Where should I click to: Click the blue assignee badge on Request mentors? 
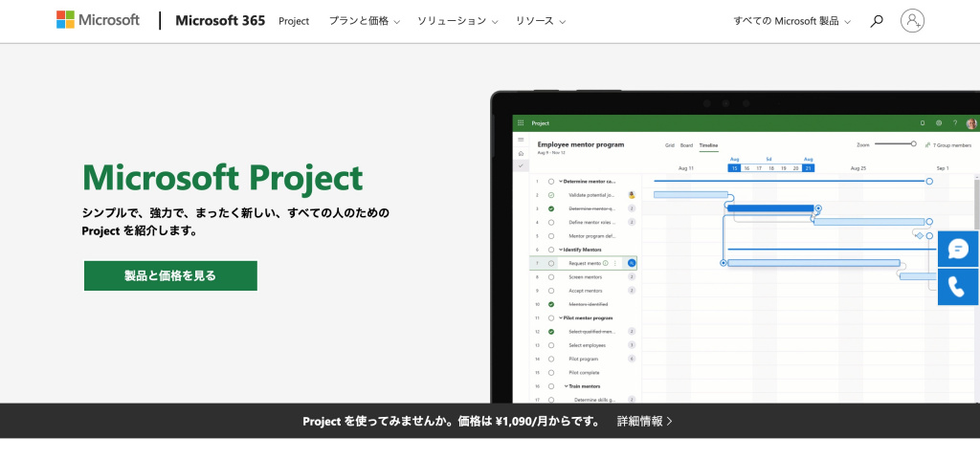[632, 263]
